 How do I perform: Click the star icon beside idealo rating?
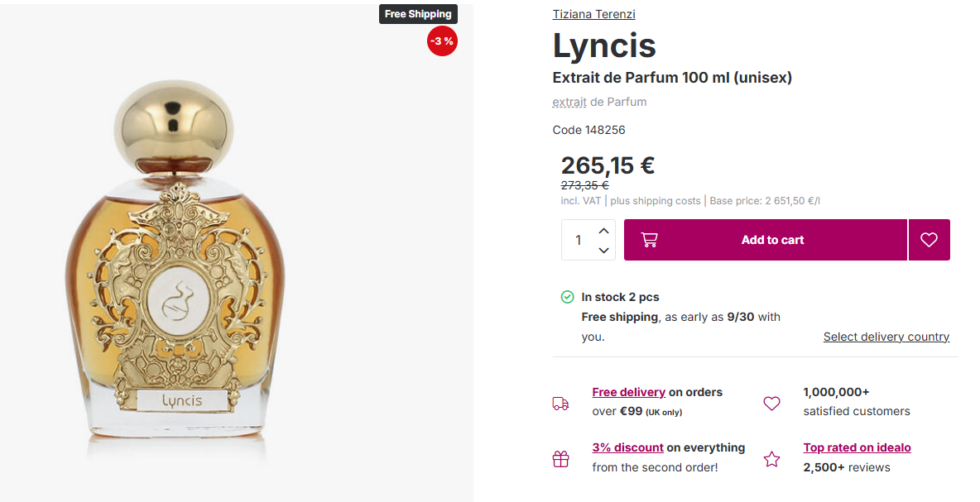(772, 459)
